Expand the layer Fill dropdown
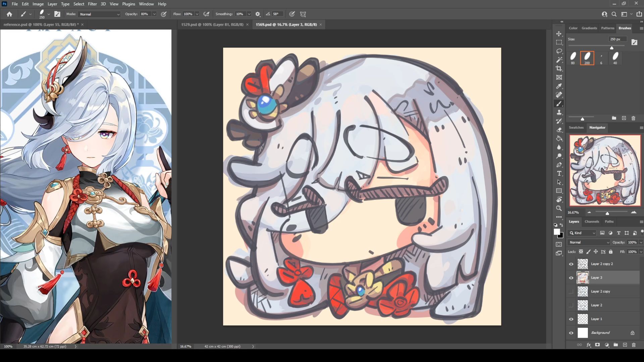 point(641,252)
